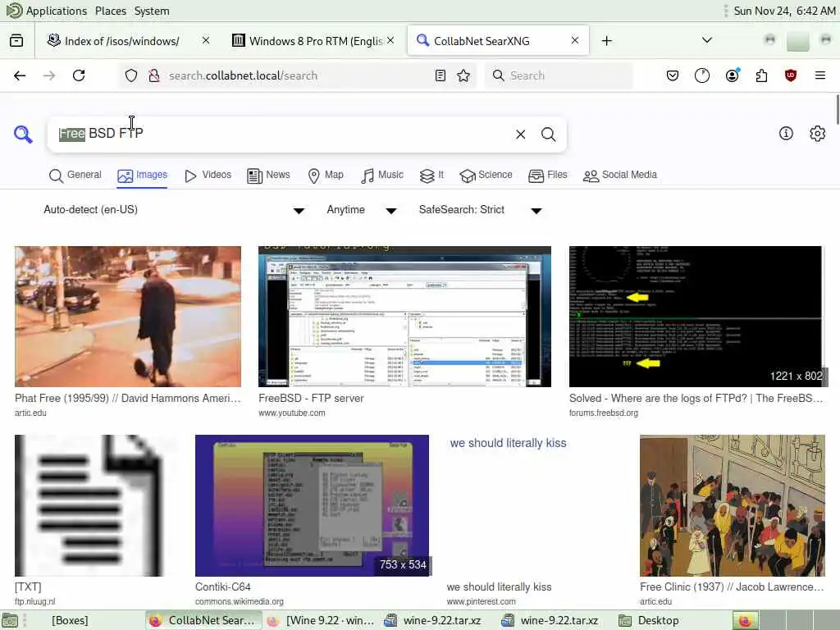Screen dimensions: 840x630
Task: Open the Firefox View icon at tab strip start
Action: pyautogui.click(x=16, y=41)
